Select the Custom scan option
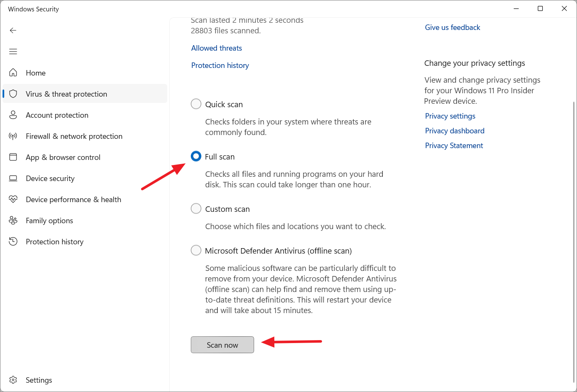The image size is (577, 392). (x=196, y=208)
